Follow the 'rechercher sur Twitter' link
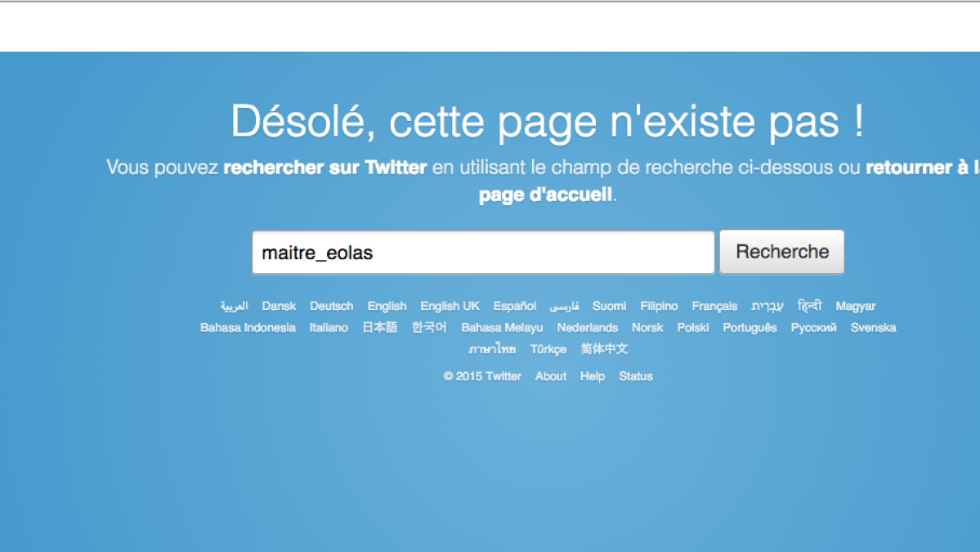 (325, 168)
